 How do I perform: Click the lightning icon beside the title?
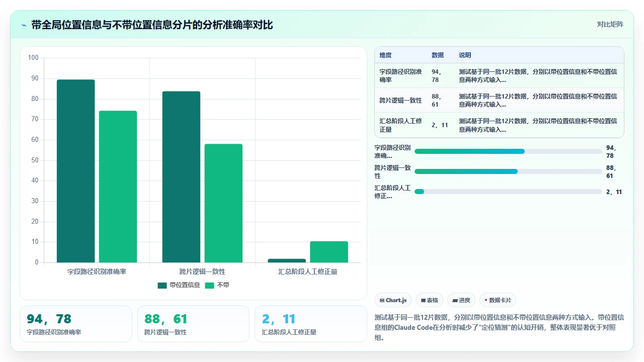tap(24, 25)
